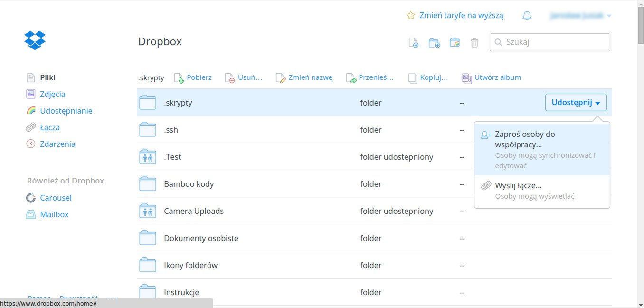Open the .Test folder name
The image size is (644, 308).
[172, 157]
